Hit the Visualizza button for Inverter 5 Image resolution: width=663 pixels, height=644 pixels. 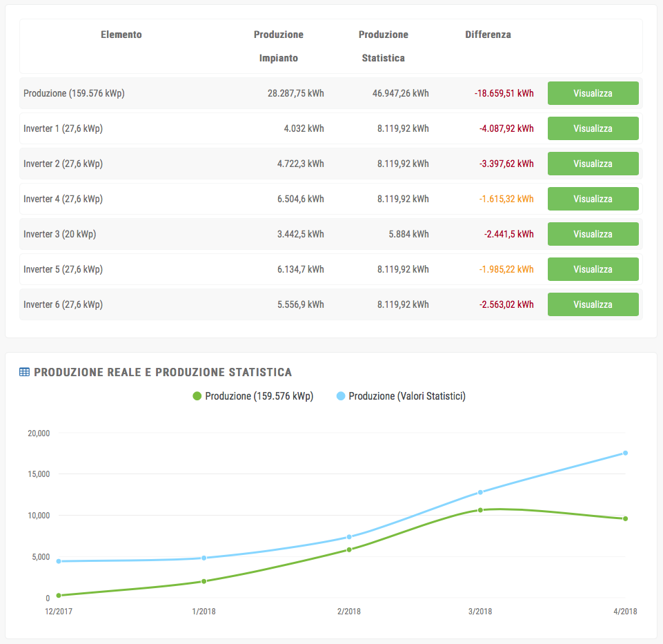click(593, 269)
